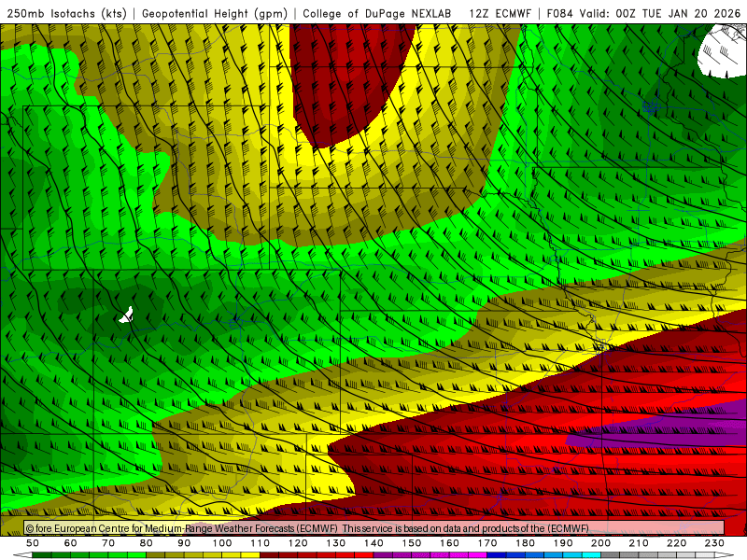The image size is (747, 560).
Task: Click the legend value 180
Action: tap(525, 543)
